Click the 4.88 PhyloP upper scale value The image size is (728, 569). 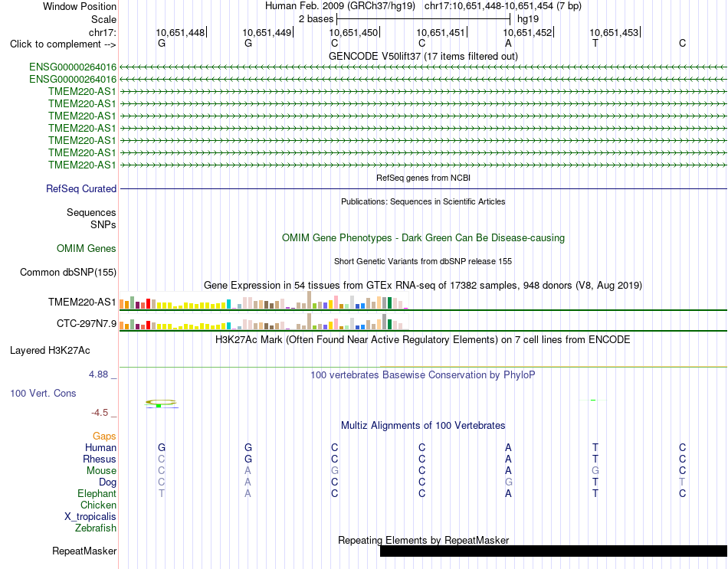98,374
